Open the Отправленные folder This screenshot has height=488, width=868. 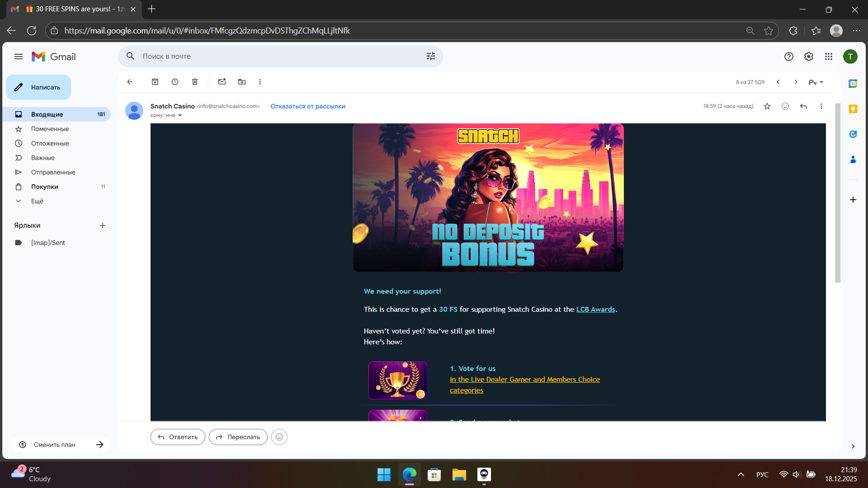click(x=53, y=172)
